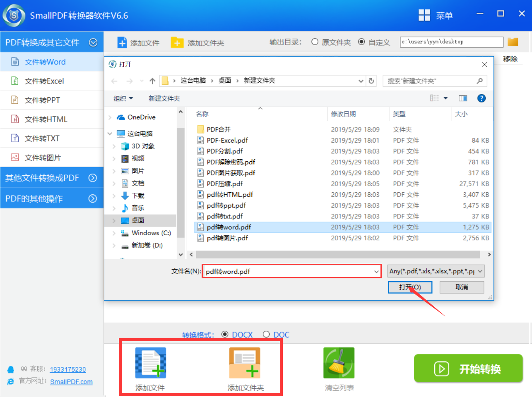This screenshot has width=532, height=397.
Task: Collapse the PDF转换成其它文件 section
Action: [93, 42]
